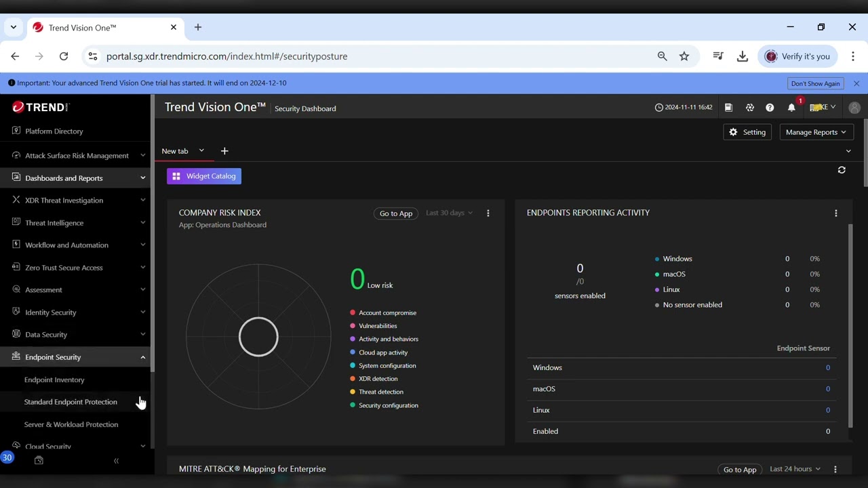The height and width of the screenshot is (488, 868).
Task: Refresh the dashboard with the refresh icon
Action: (x=842, y=170)
